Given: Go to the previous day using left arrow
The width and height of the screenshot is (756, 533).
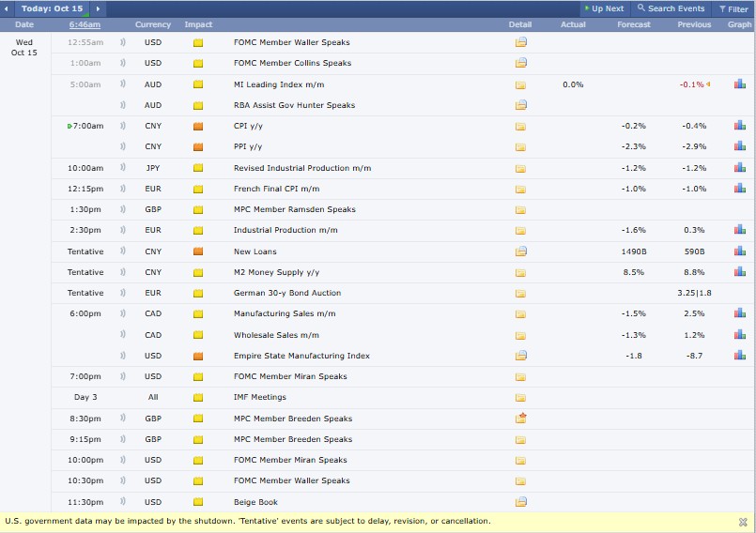Looking at the screenshot, I should pyautogui.click(x=8, y=8).
